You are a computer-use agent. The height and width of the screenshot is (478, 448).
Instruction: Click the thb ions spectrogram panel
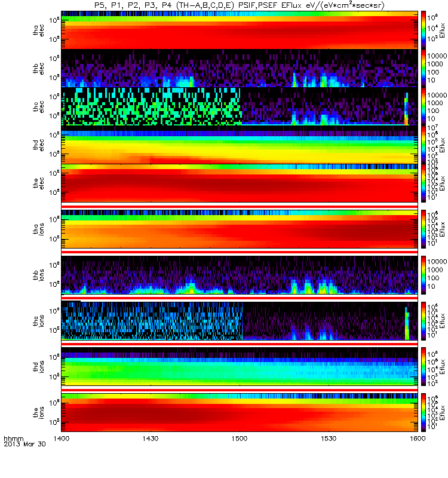pos(240,275)
